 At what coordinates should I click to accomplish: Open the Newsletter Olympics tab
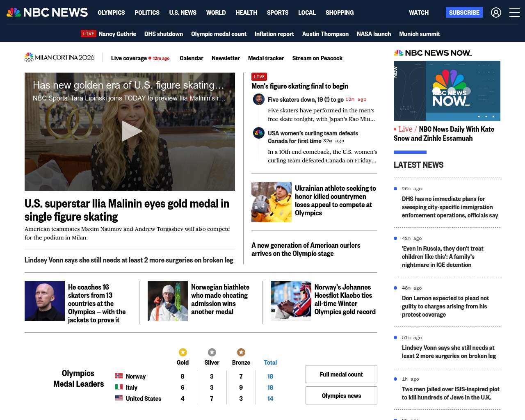pos(226,58)
